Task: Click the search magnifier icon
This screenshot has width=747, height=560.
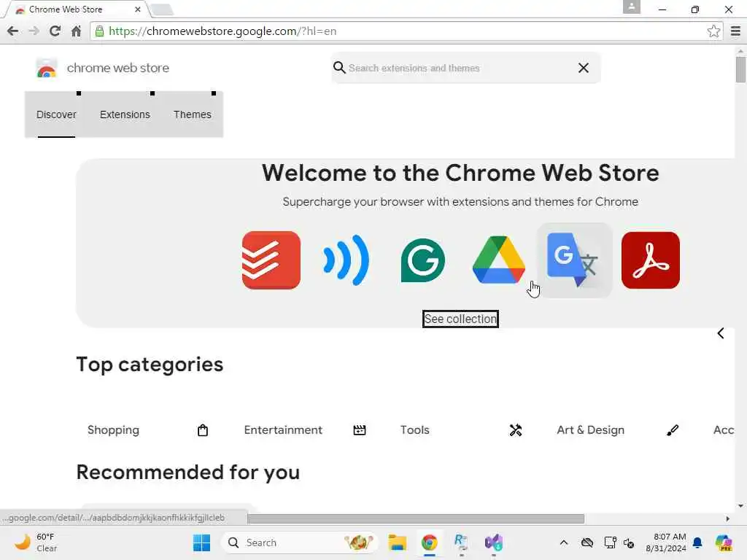Action: pyautogui.click(x=339, y=68)
